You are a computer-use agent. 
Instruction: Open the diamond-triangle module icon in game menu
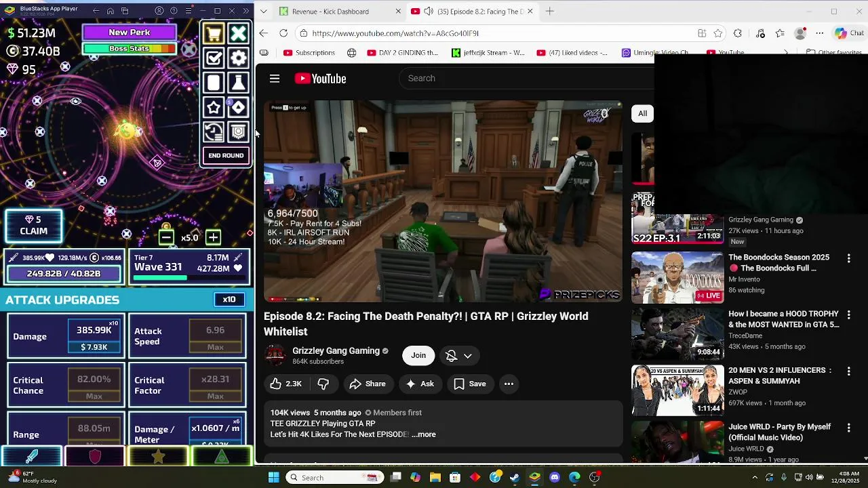click(x=238, y=107)
